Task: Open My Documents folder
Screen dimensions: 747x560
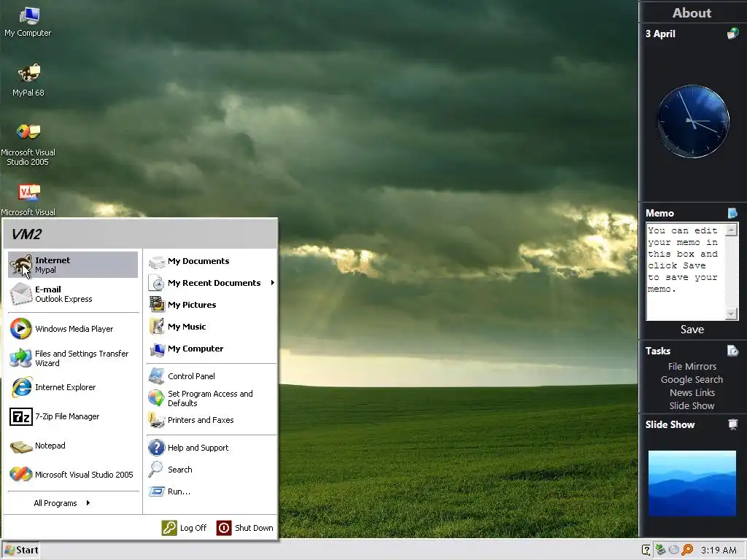Action: tap(211, 261)
